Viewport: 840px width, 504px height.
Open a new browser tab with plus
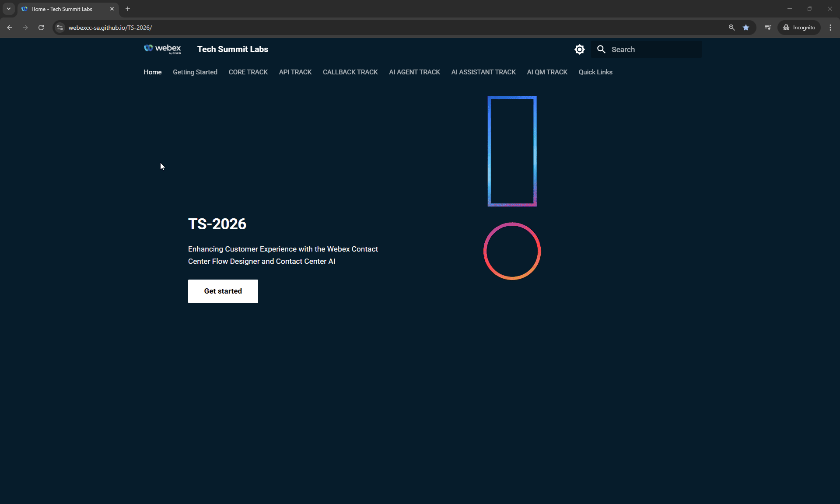(x=128, y=9)
